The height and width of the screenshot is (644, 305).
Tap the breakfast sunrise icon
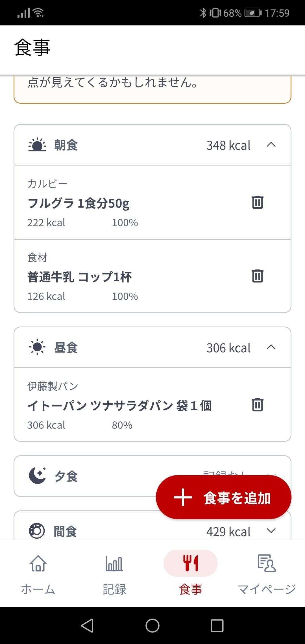tap(37, 145)
